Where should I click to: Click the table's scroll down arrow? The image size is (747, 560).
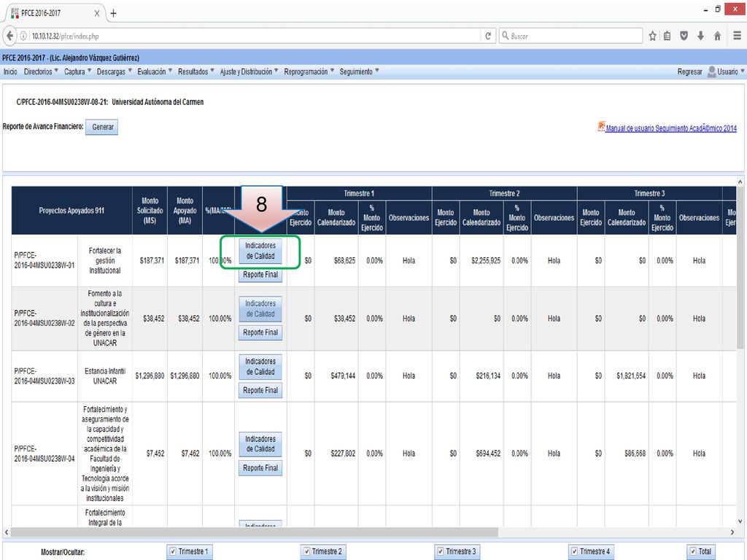(x=740, y=521)
